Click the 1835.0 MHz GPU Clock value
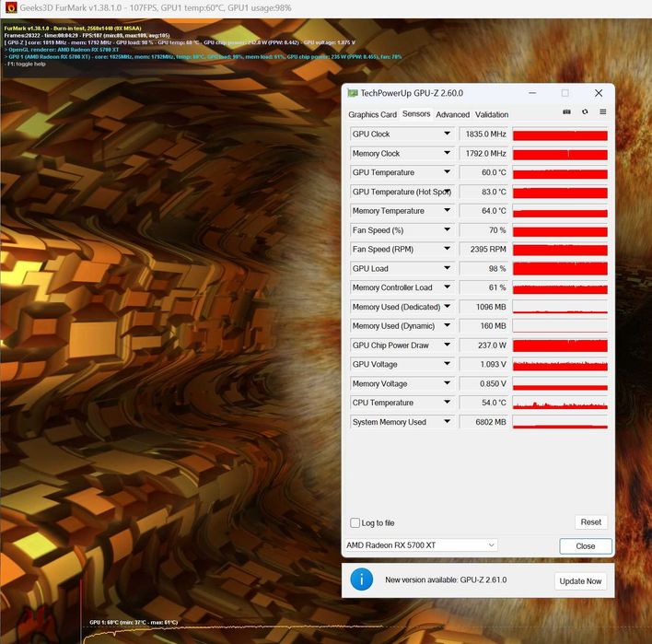Viewport: 652px width, 644px height. [485, 134]
